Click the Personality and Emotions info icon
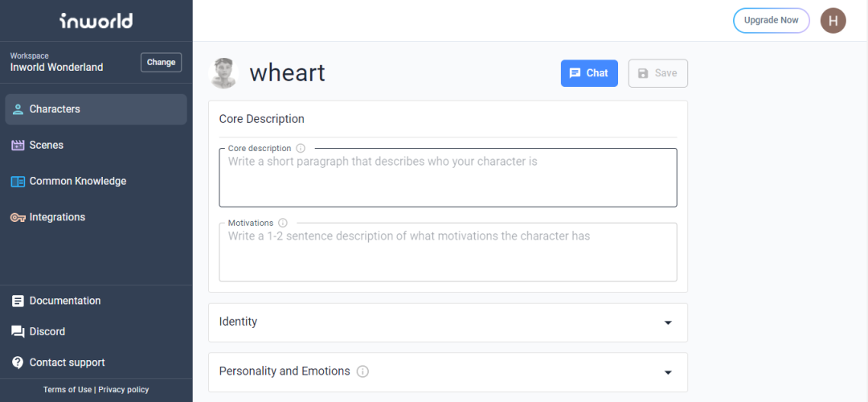Screen dimensions: 868x402 pyautogui.click(x=362, y=371)
